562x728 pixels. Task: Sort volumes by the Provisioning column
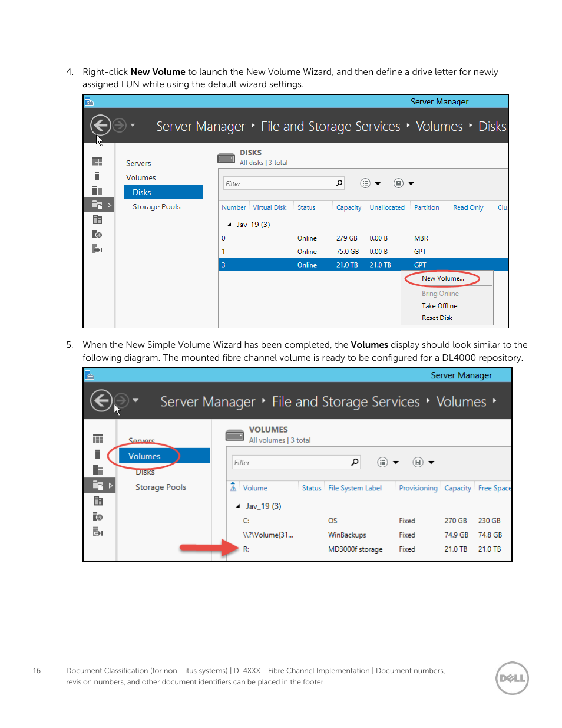[x=418, y=488]
